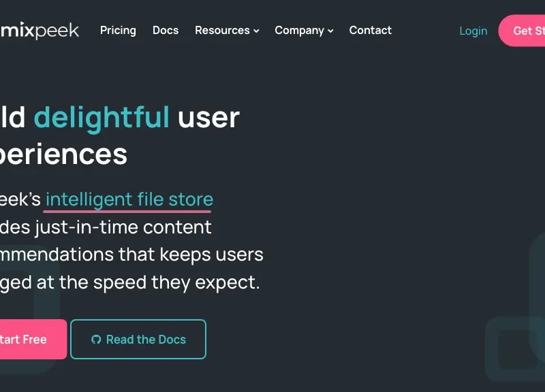Click the Login link
Image resolution: width=545 pixels, height=392 pixels.
point(473,31)
